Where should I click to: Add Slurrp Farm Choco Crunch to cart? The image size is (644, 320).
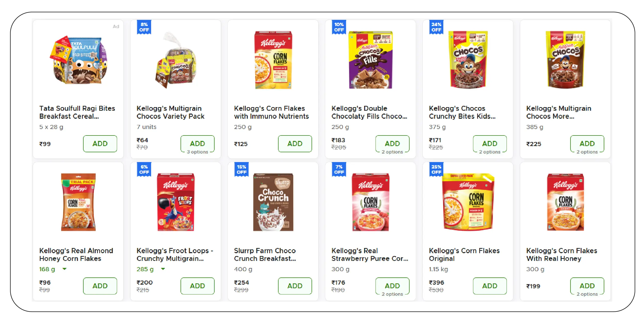[295, 286]
